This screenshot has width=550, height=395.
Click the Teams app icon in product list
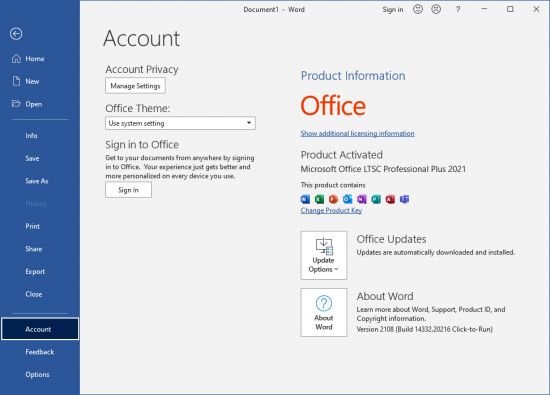coord(404,199)
